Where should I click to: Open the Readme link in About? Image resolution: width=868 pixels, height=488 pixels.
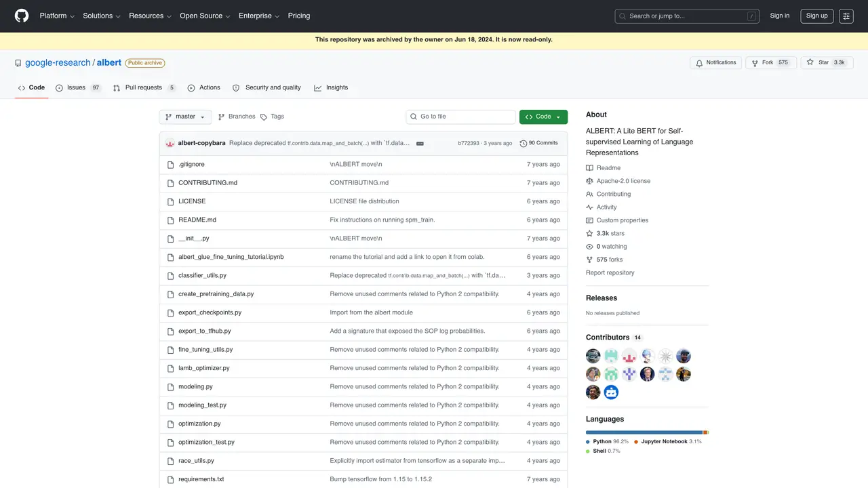[604, 168]
